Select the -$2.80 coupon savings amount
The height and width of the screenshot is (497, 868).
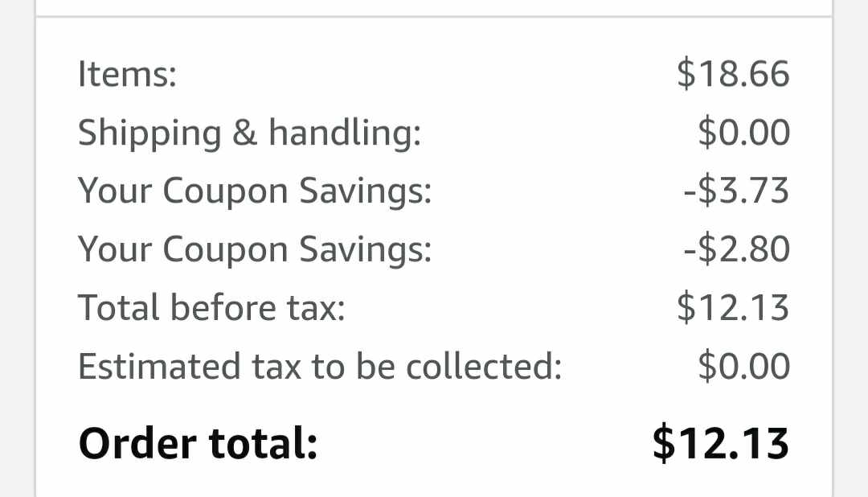pyautogui.click(x=736, y=250)
